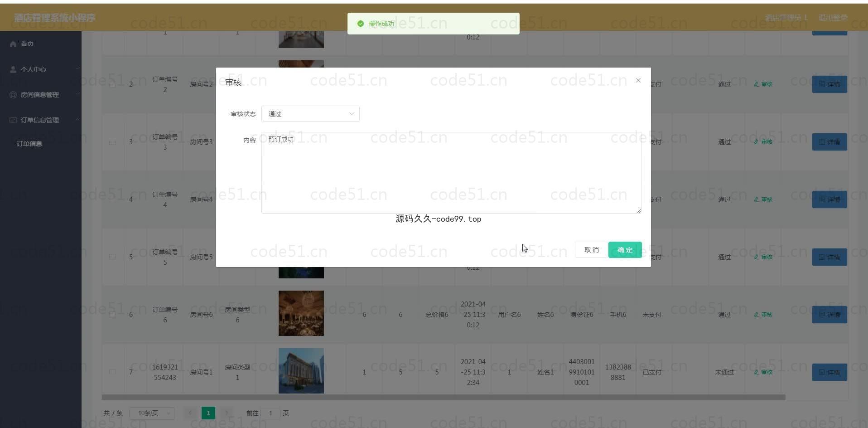This screenshot has height=428, width=868.
Task: Click the green success check icon
Action: click(x=361, y=24)
